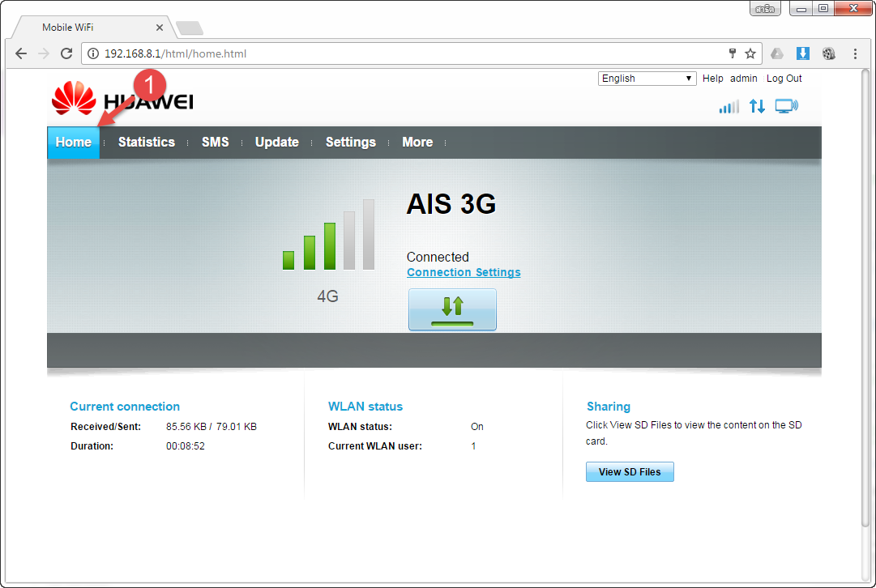The height and width of the screenshot is (588, 876).
Task: Reload the page with the refresh icon
Action: 66,53
